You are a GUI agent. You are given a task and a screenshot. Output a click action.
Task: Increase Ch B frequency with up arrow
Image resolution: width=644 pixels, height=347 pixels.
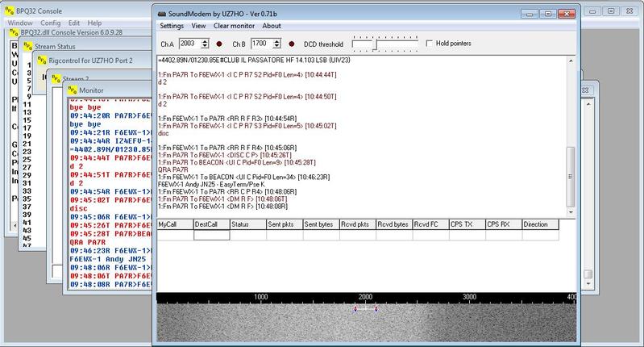(276, 41)
